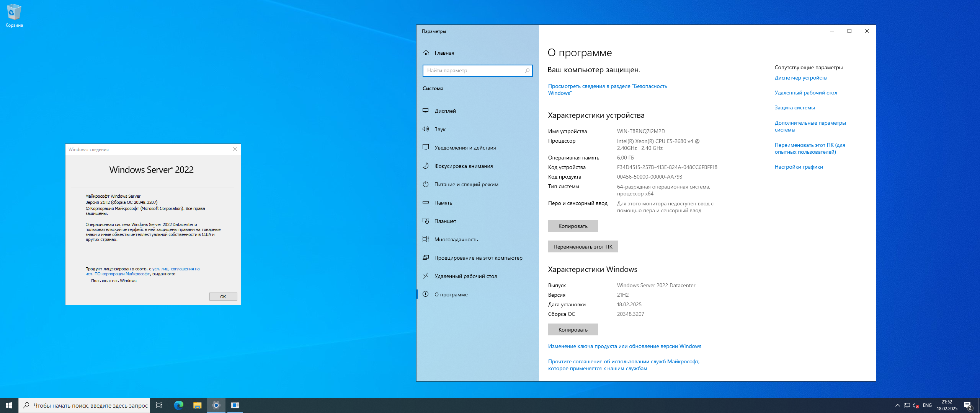Click the Главная home icon in Settings
This screenshot has width=980, height=413.
tap(426, 53)
